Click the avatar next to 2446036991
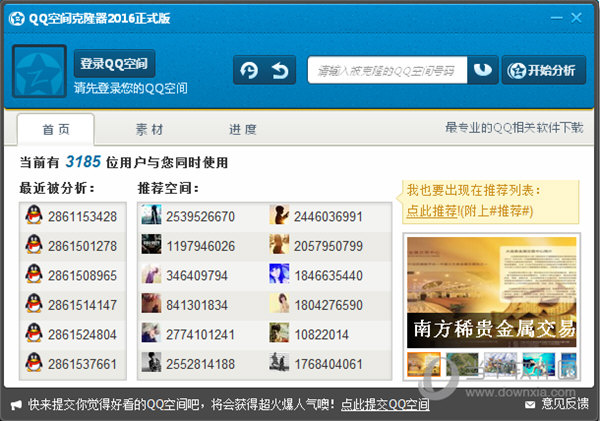Screen dimensions: 600x421 pos(279,216)
